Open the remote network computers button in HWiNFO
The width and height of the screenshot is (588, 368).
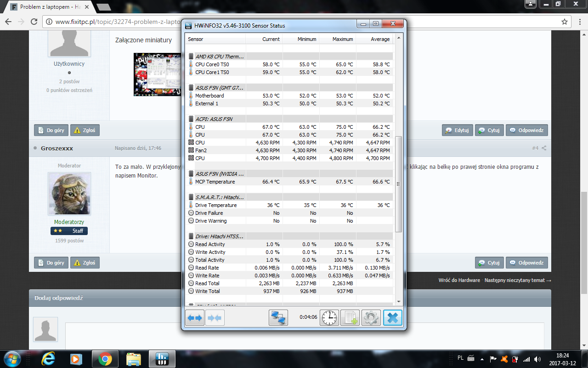278,318
